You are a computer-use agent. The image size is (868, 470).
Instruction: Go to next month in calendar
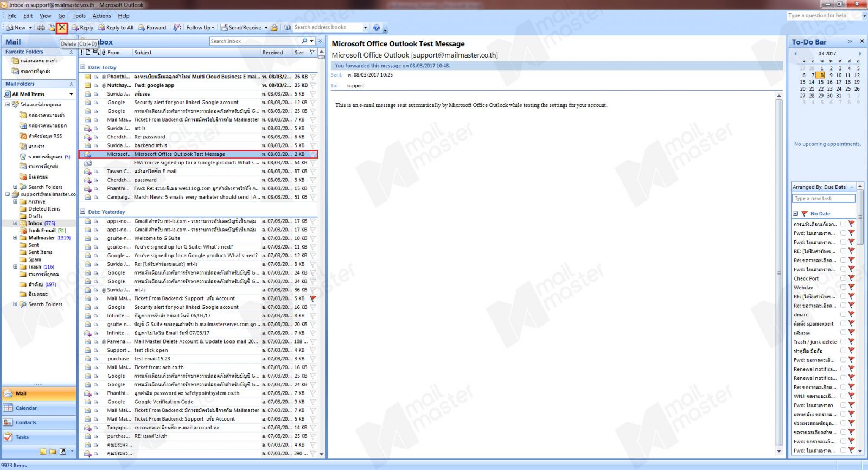pos(860,54)
